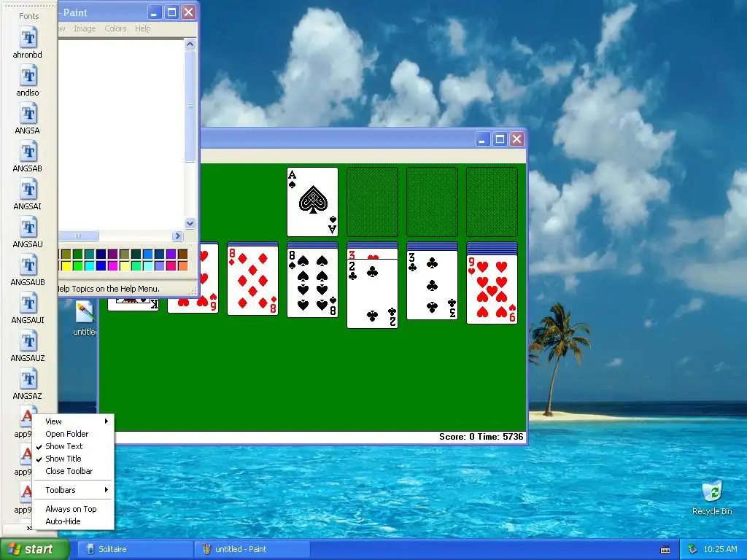Select the ANGSAZ font file
Screen dimensions: 747x560
pyautogui.click(x=28, y=385)
